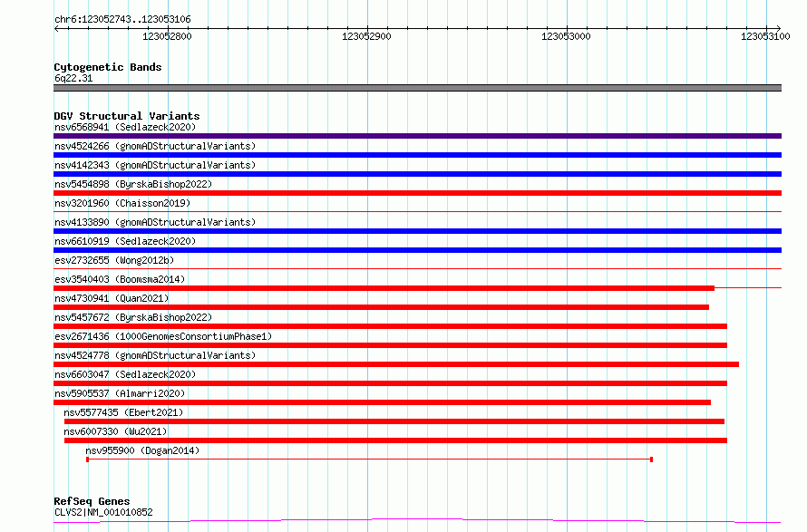Open variant nsv6610919 (Sedlazeck2020) label
This screenshot has height=532, width=807.
coord(125,241)
